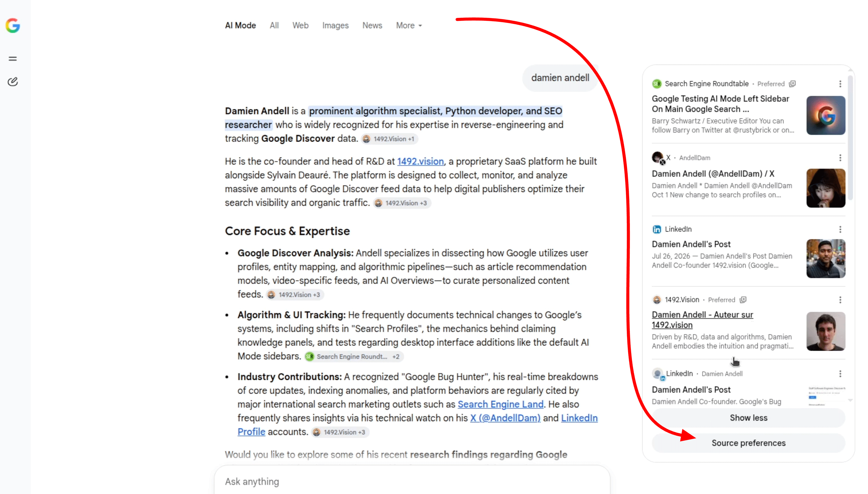Click the Show less button
Screen dimensions: 868x494
tap(749, 418)
